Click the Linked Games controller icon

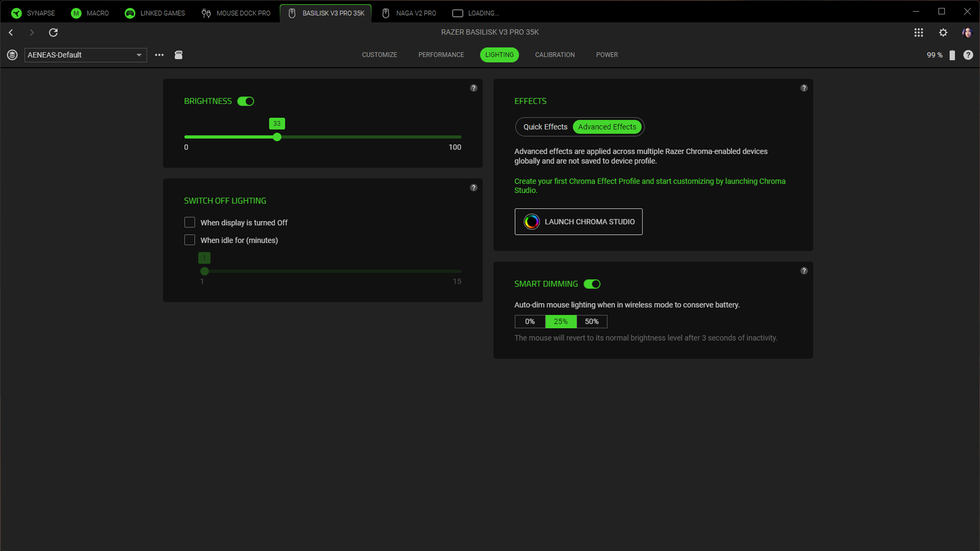[130, 13]
